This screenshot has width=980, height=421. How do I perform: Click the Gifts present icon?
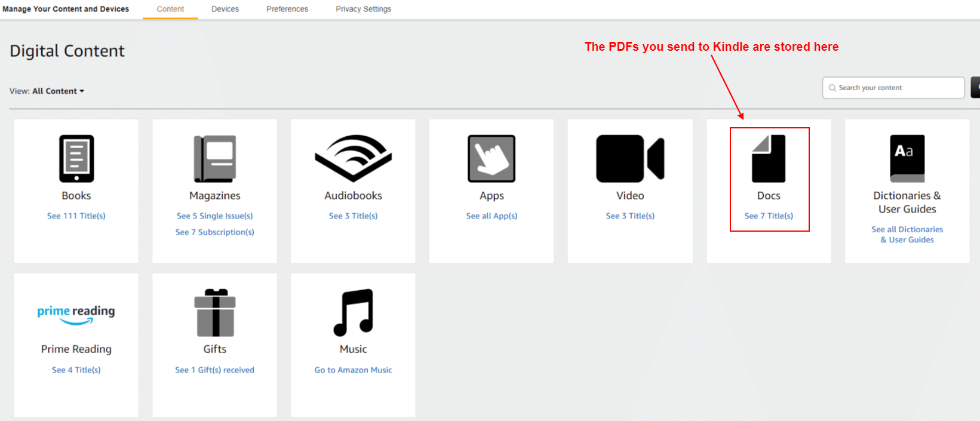point(215,312)
